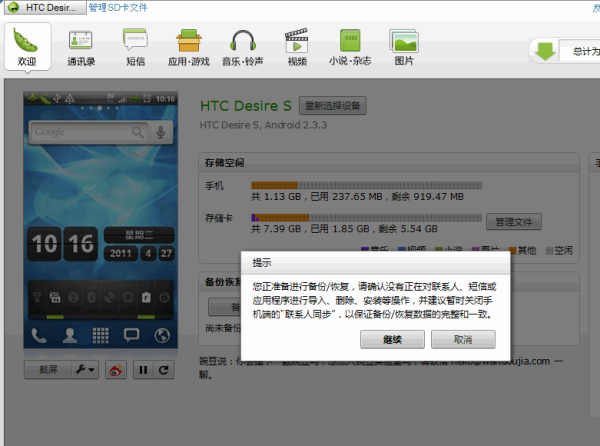Open the wrench settings dropdown
The width and height of the screenshot is (600, 446).
click(85, 369)
